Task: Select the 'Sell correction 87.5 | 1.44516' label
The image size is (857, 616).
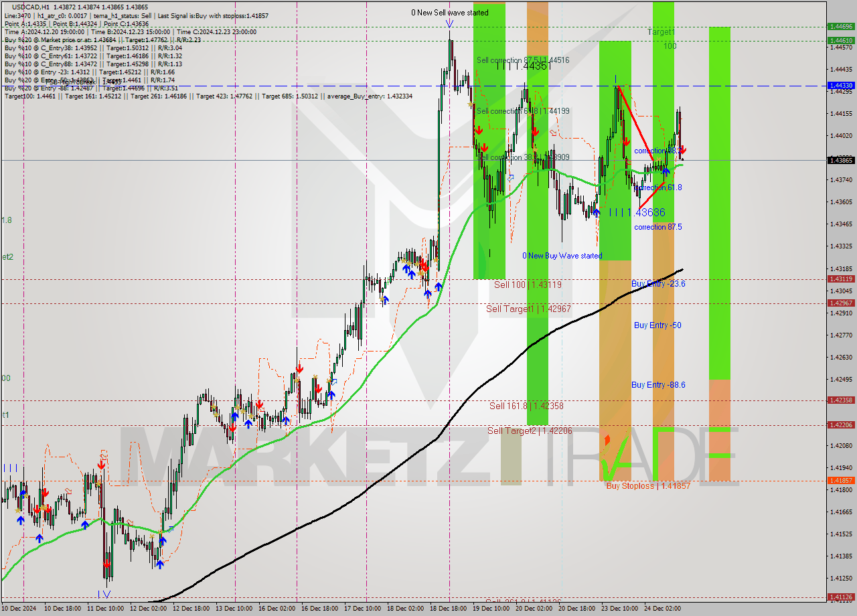Action: click(523, 60)
